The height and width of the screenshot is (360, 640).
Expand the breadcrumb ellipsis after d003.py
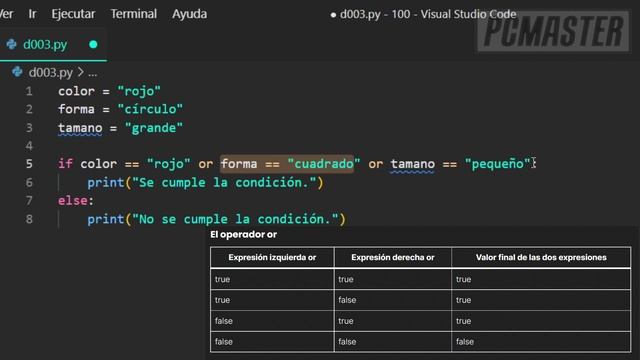tap(93, 73)
